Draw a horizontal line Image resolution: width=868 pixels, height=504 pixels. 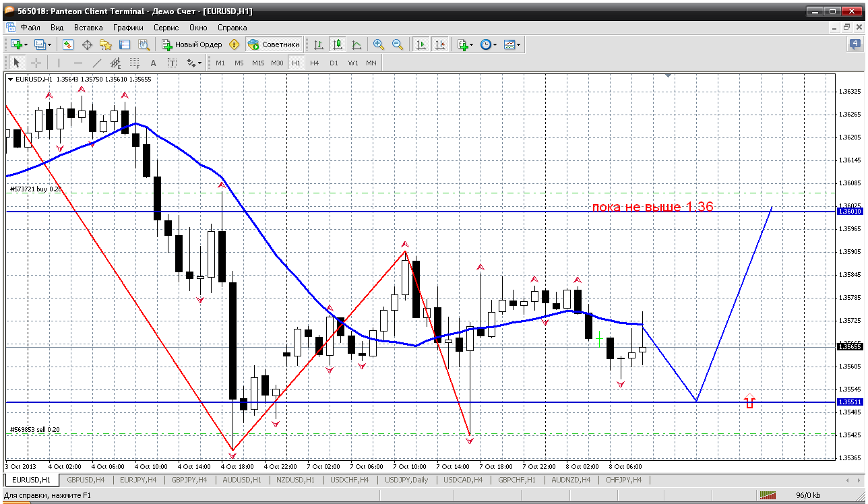77,63
